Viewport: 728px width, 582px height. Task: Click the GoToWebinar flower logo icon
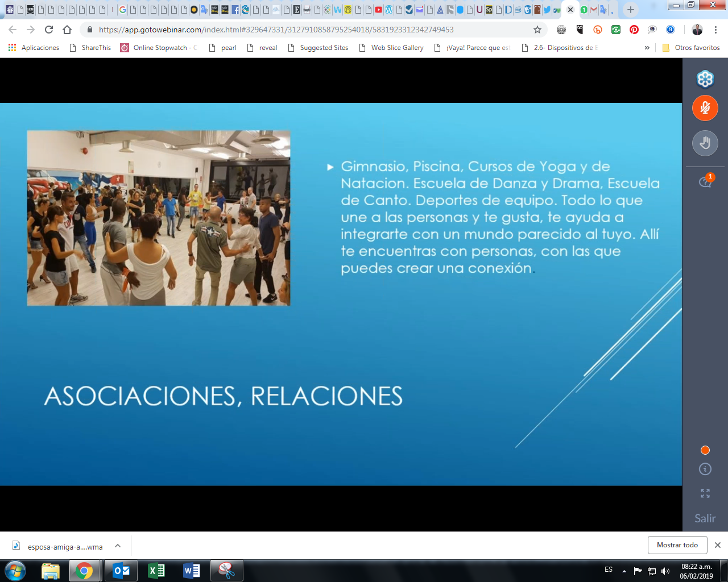coord(705,79)
